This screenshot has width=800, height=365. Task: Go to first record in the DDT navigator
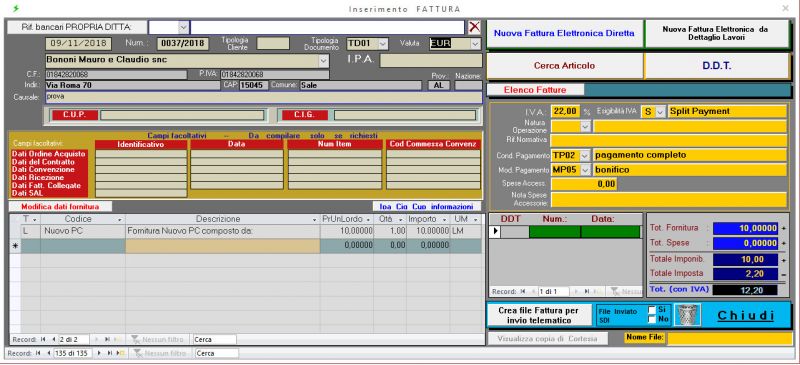(x=522, y=291)
